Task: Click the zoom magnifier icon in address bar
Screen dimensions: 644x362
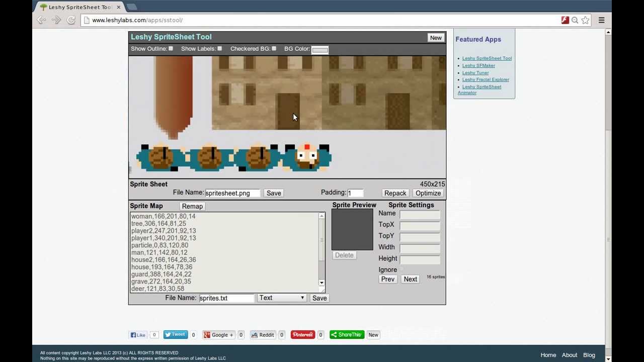Action: pos(575,20)
